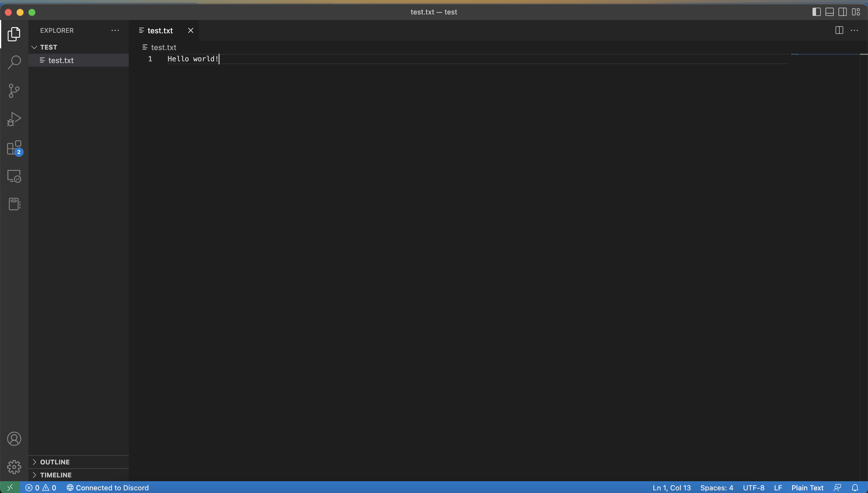Open the Run and Debug view
Viewport: 868px width, 493px height.
pyautogui.click(x=14, y=119)
